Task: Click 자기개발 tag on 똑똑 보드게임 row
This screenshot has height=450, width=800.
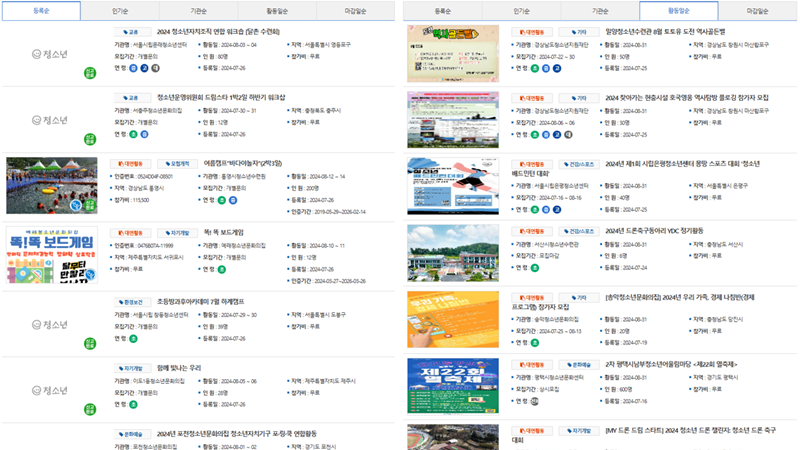Action: (x=177, y=233)
